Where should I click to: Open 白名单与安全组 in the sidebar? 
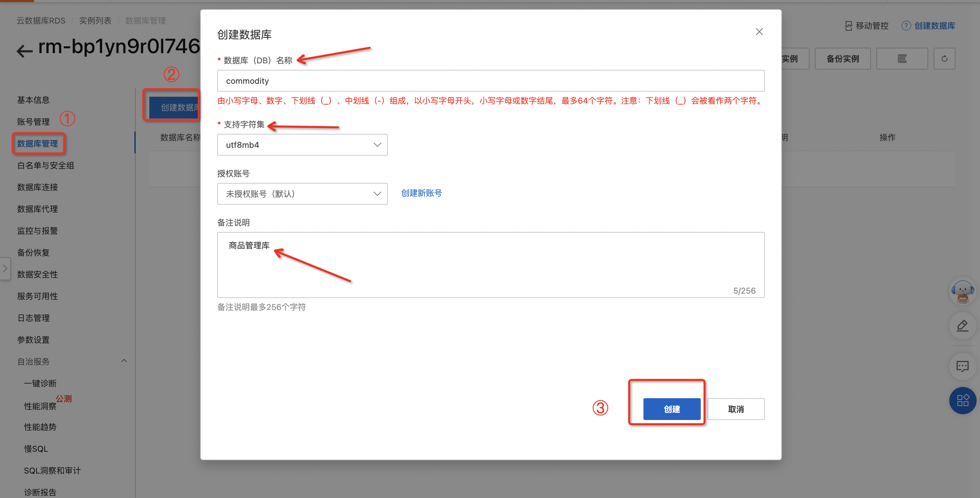tap(46, 165)
